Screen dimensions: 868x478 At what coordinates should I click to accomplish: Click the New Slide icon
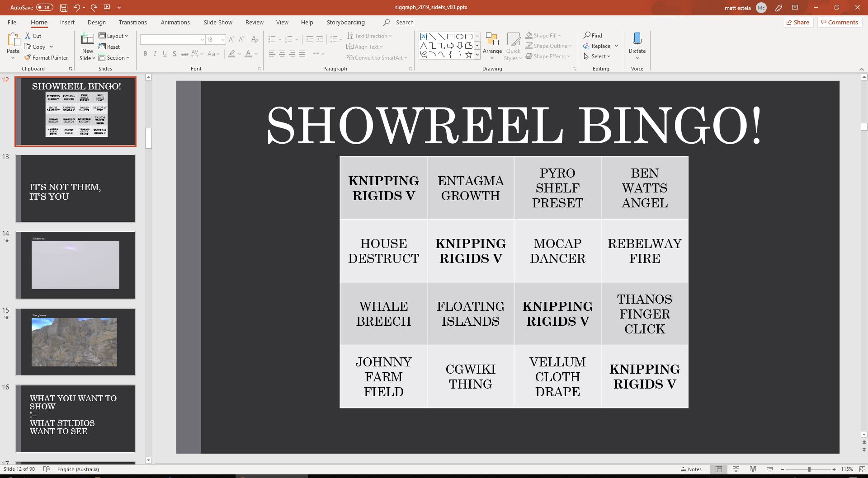tap(87, 40)
